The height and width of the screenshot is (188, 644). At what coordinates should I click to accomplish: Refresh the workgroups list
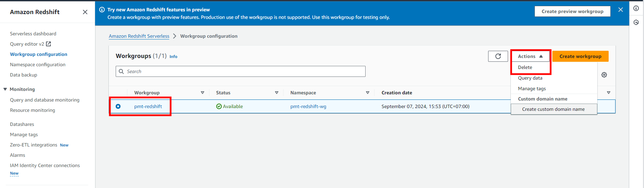[498, 56]
